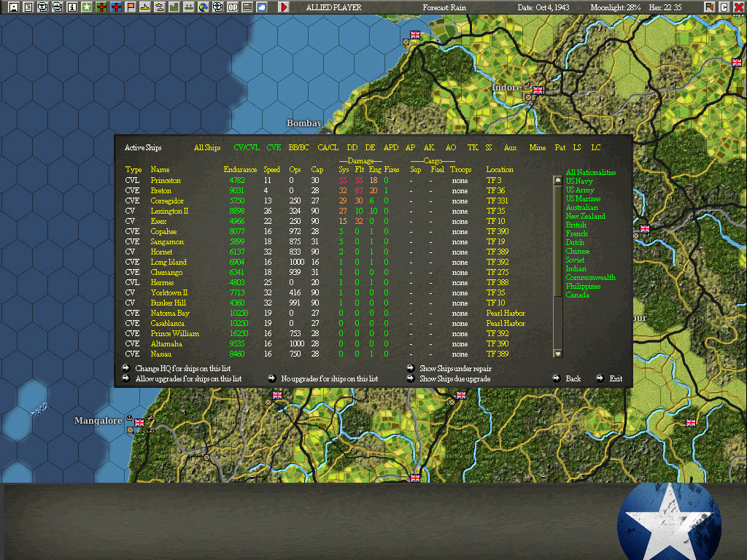Toggle the Soviet nationality filter
The width and height of the screenshot is (747, 560).
pos(575,260)
